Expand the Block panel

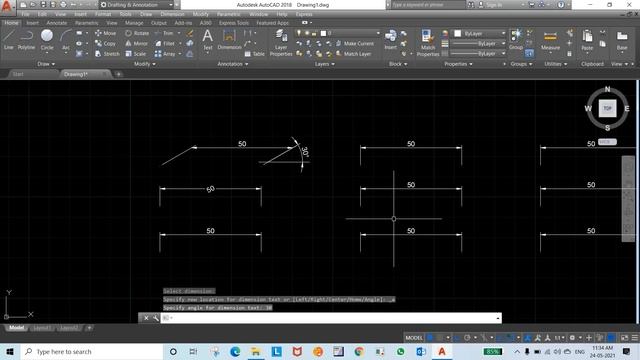pyautogui.click(x=398, y=64)
